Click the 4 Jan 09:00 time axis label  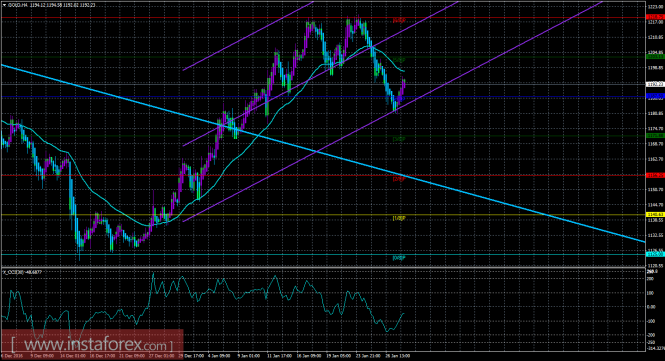(218, 356)
